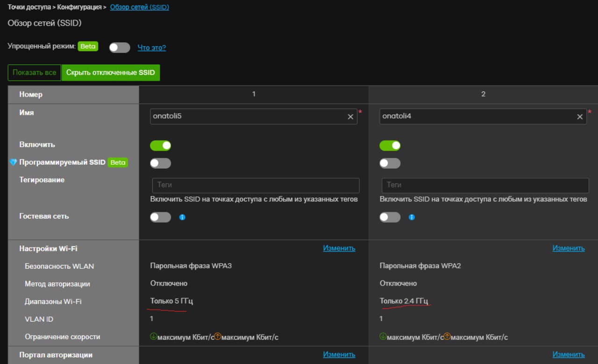Image resolution: width=598 pixels, height=364 pixels.
Task: Clear the onatoli4 SSID name field
Action: 580,117
